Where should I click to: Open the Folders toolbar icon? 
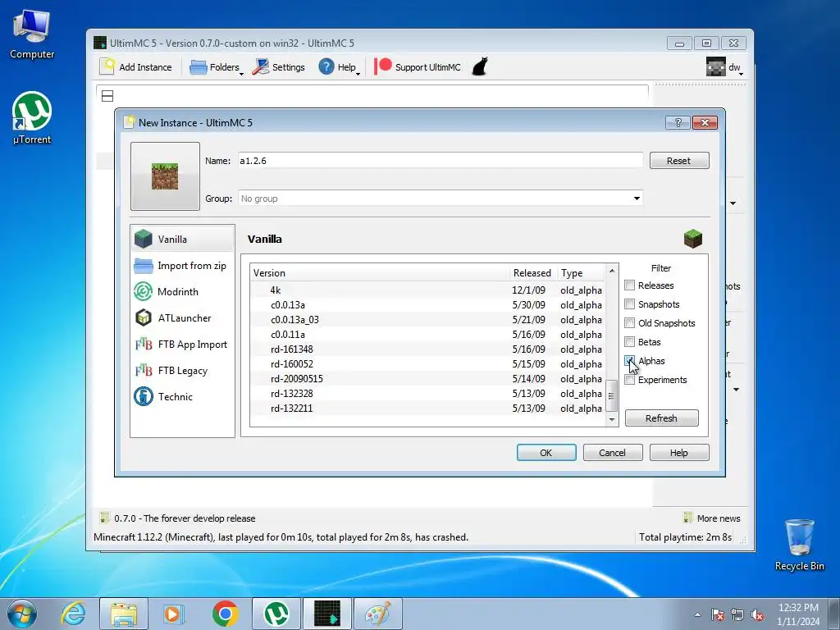199,67
